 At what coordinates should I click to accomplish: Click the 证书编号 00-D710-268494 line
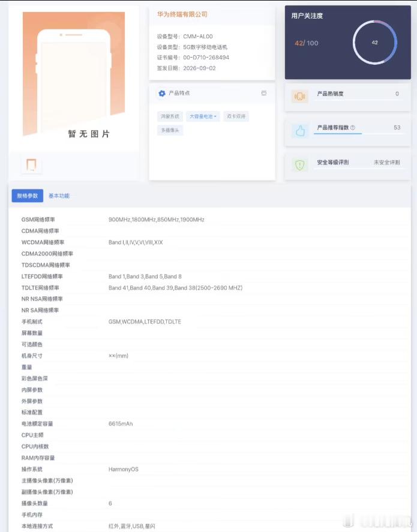click(x=193, y=58)
